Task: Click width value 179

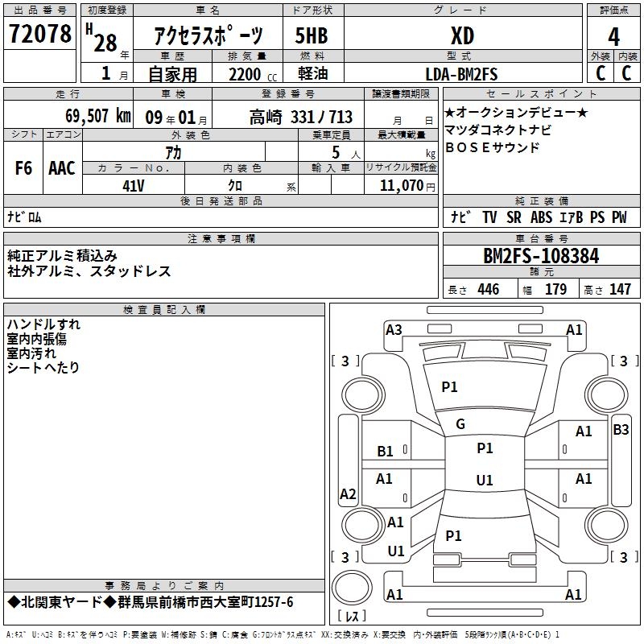Action: click(555, 289)
